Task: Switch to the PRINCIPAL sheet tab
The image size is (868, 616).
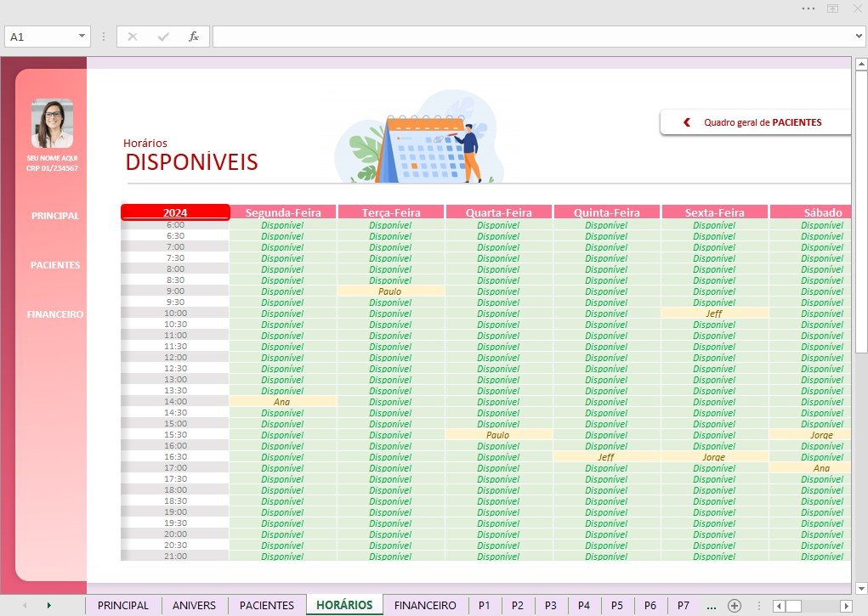Action: (x=123, y=606)
